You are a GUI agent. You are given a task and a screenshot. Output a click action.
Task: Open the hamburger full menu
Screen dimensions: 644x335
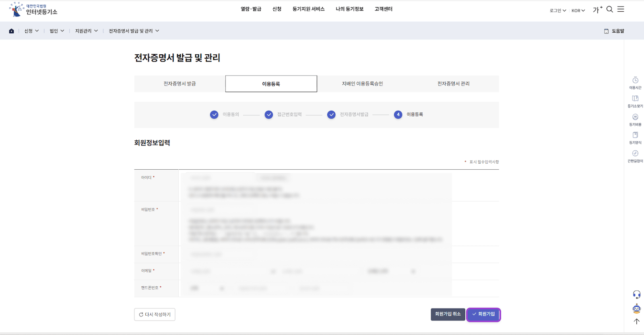[x=621, y=9]
